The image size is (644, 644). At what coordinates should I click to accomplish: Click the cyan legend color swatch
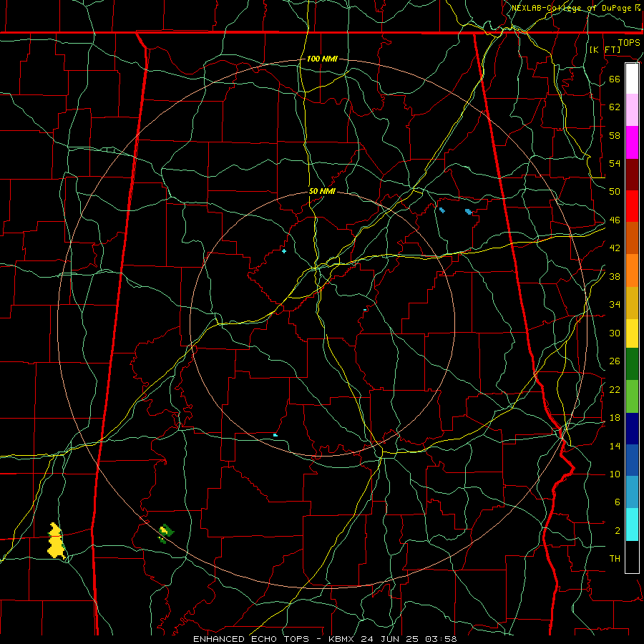coord(632,525)
